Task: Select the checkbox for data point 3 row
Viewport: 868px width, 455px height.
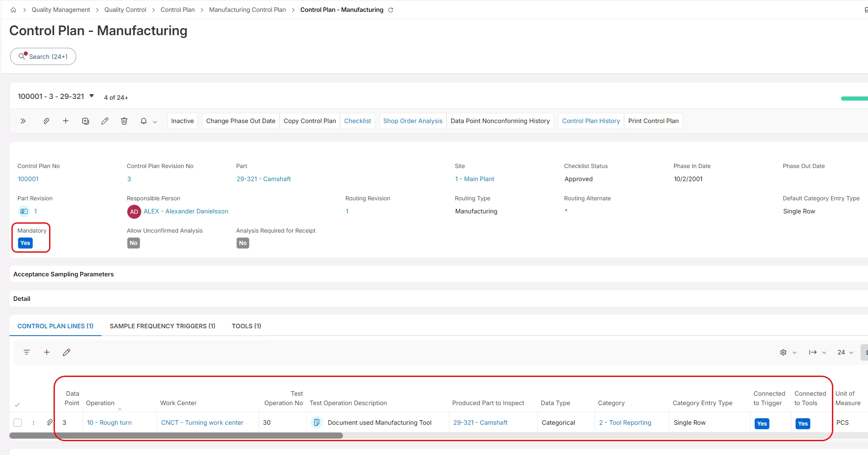Action: pyautogui.click(x=18, y=423)
